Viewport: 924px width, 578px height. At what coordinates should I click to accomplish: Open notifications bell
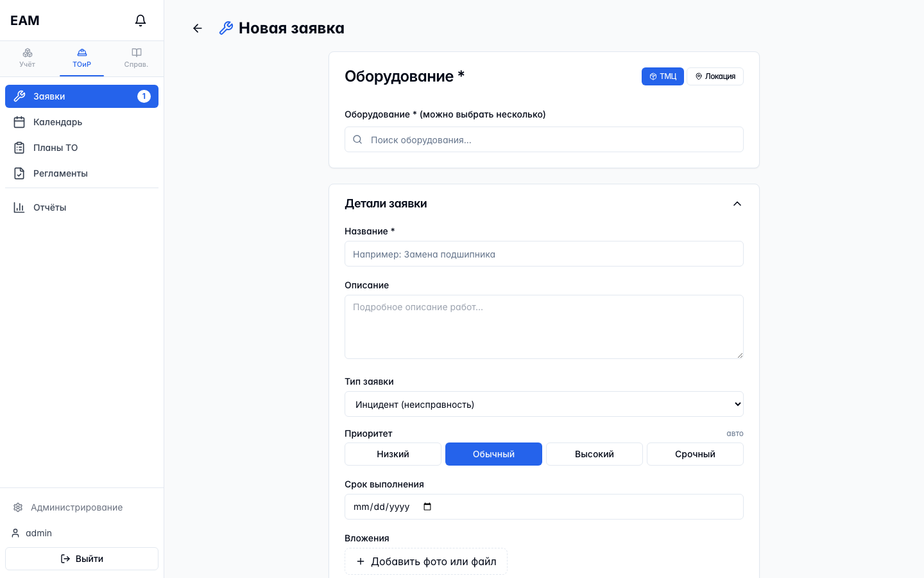coord(141,21)
